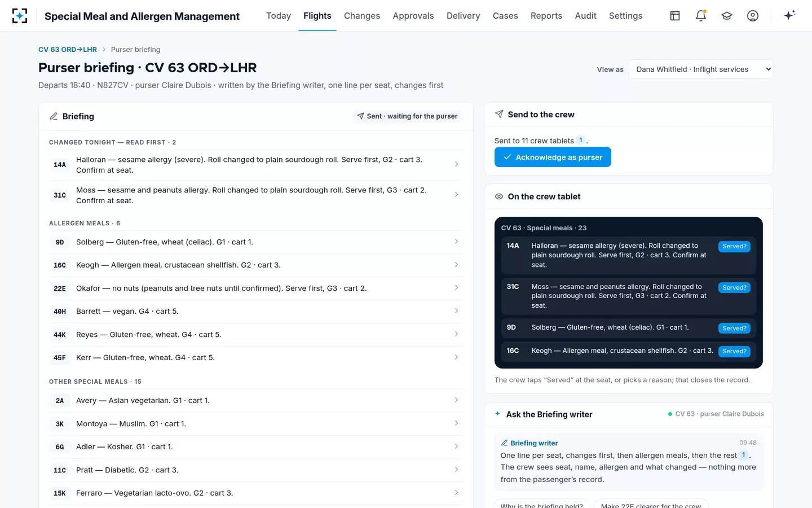This screenshot has height=508, width=812.
Task: Tap Served? for seat 31C on the tablet
Action: [734, 287]
